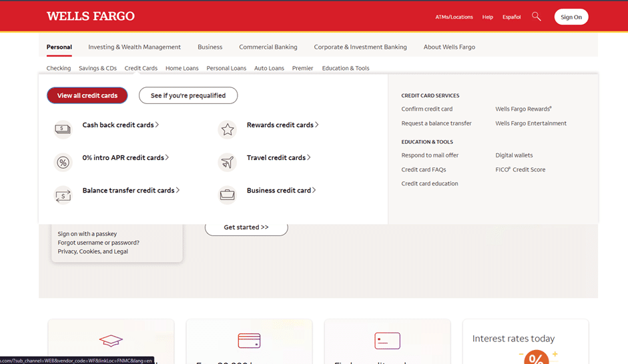Image resolution: width=628 pixels, height=364 pixels.
Task: Open Privacy, Cookies, and Legal link
Action: (x=93, y=251)
